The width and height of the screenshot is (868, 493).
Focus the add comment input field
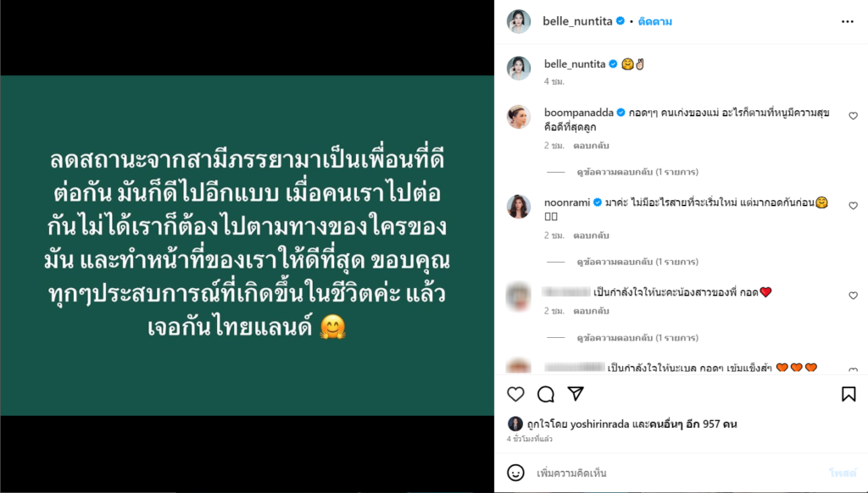point(678,473)
